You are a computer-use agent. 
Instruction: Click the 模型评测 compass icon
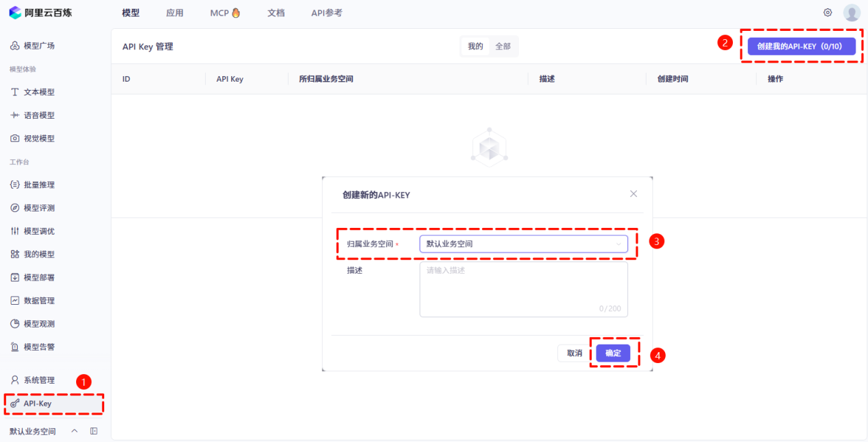[14, 208]
